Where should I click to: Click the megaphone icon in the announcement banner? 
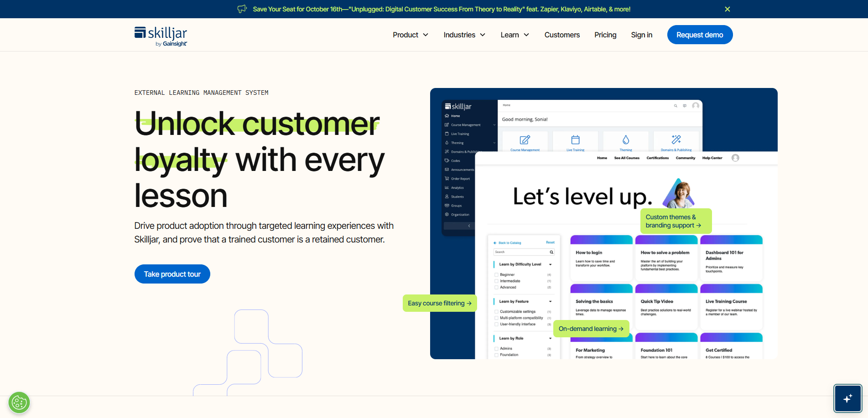[242, 9]
